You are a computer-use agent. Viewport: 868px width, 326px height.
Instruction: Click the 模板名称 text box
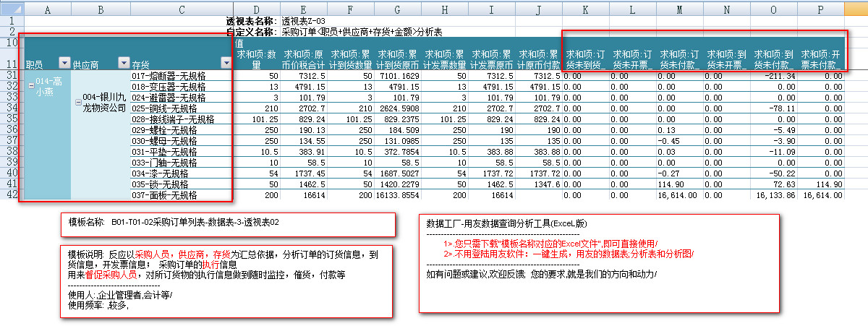[x=228, y=224]
